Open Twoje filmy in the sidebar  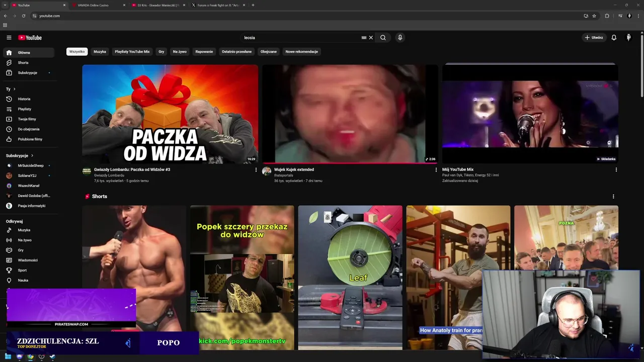pos(29,119)
